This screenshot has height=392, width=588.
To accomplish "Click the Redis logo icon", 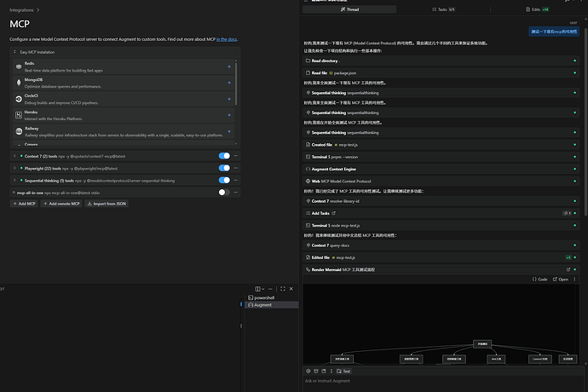I will click(x=19, y=66).
